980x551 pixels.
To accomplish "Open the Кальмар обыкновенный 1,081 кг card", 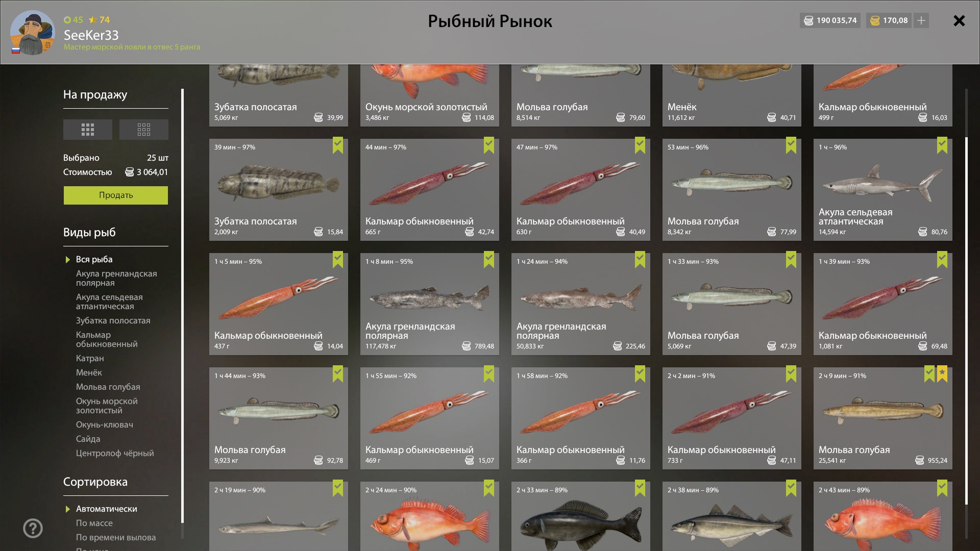I will tap(883, 304).
